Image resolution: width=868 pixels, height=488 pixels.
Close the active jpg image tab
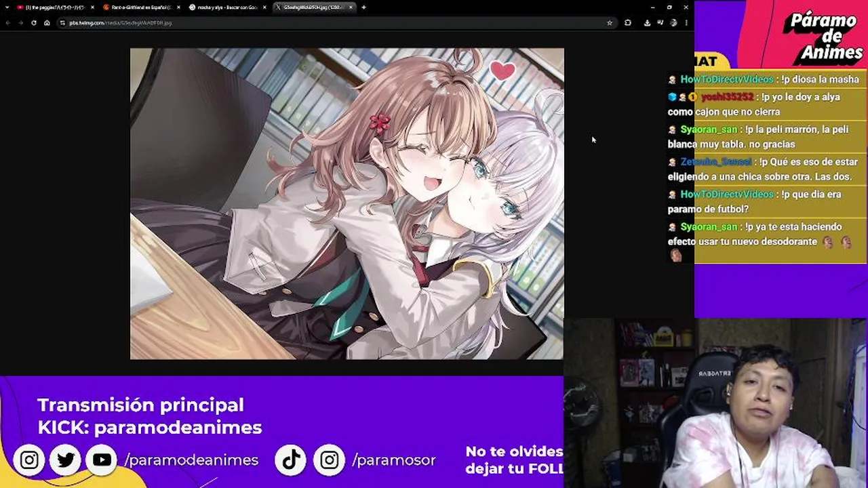pyautogui.click(x=351, y=7)
